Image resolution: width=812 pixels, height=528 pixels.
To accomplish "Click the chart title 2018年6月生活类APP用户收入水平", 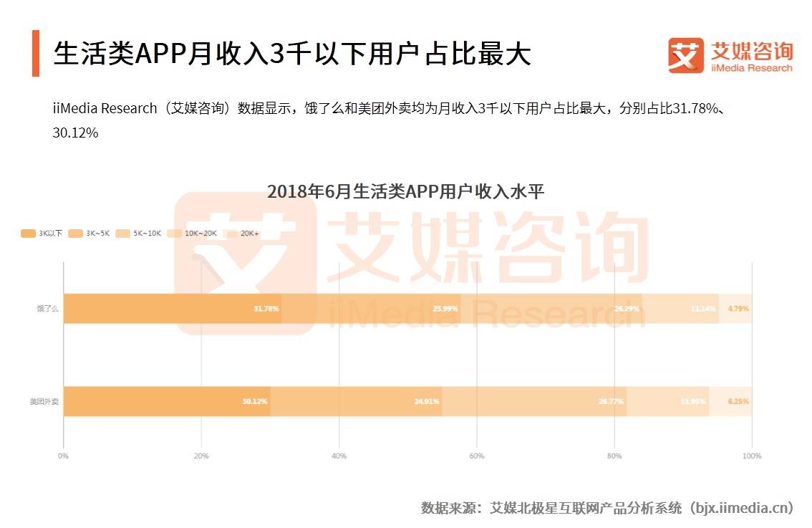I will [x=406, y=191].
